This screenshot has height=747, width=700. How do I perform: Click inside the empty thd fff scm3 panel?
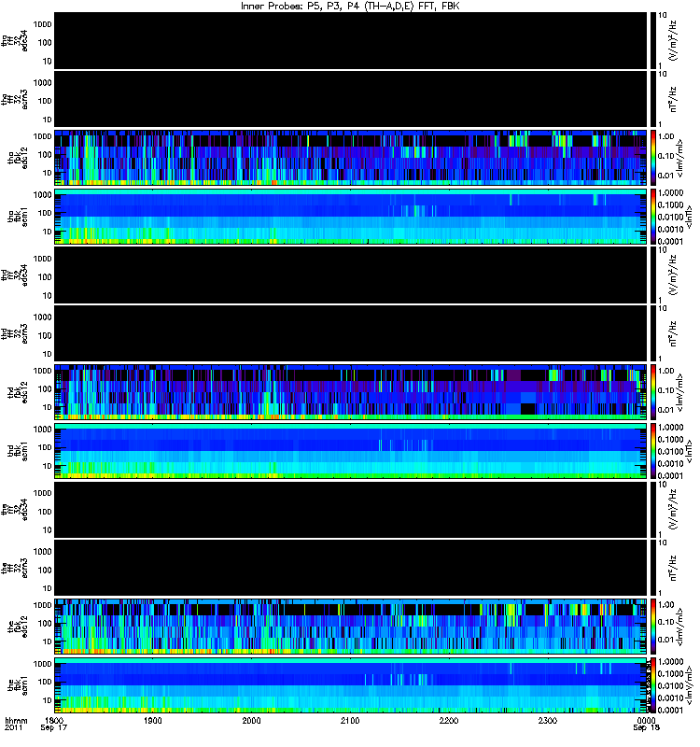(x=351, y=333)
